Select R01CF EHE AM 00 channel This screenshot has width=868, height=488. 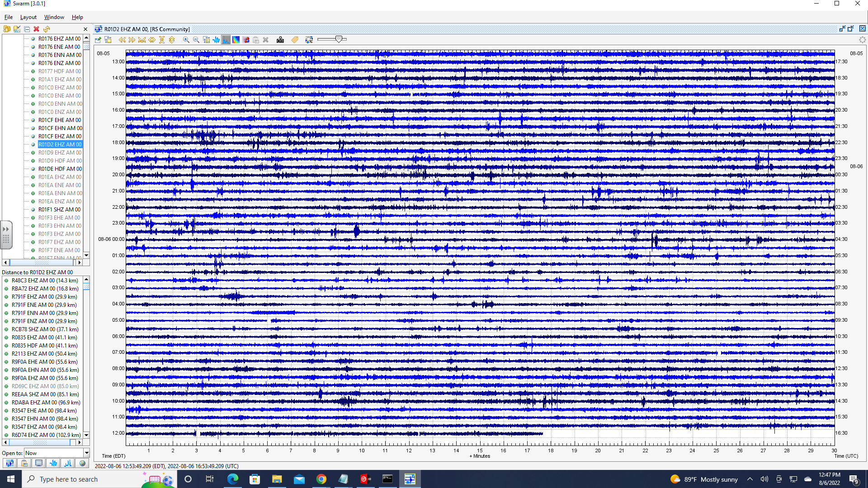(x=60, y=120)
